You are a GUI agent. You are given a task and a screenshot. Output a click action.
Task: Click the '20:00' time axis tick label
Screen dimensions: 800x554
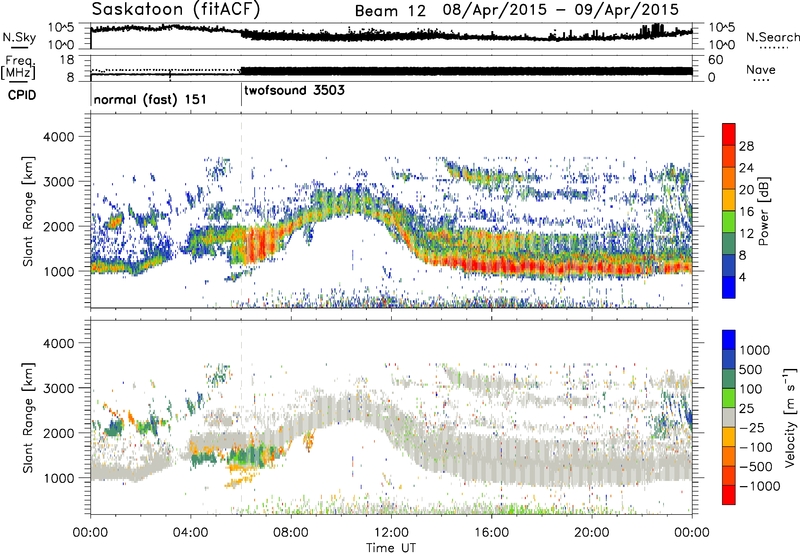(x=592, y=533)
